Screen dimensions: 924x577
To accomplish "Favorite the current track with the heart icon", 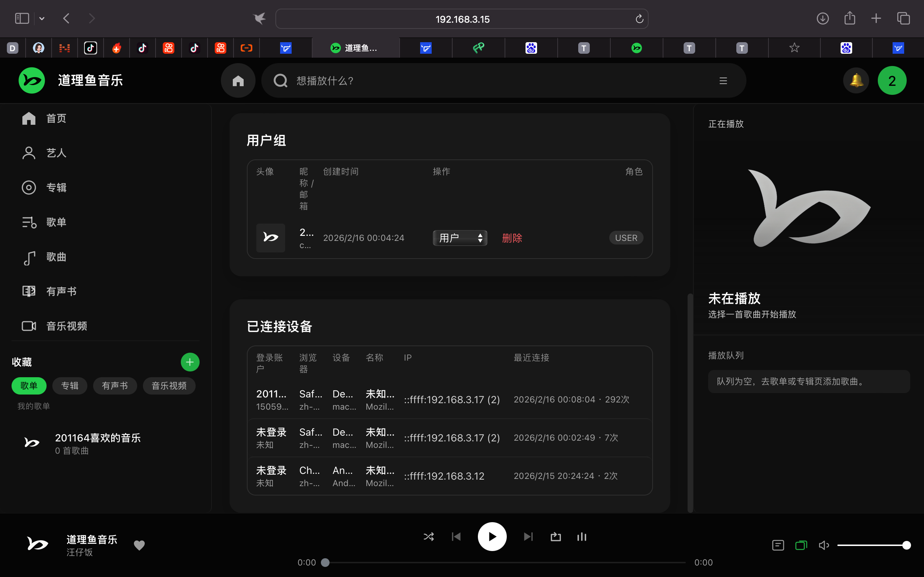I will [x=139, y=545].
